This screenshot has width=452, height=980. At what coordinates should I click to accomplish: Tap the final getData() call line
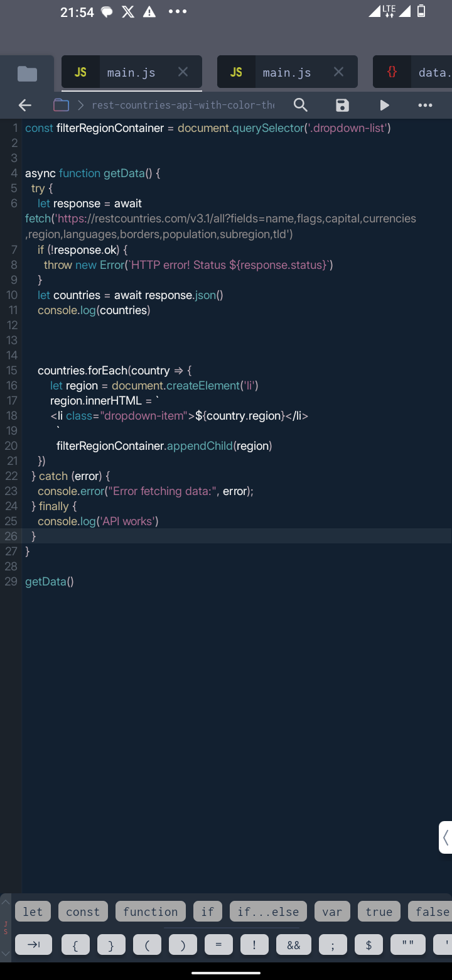click(x=50, y=582)
